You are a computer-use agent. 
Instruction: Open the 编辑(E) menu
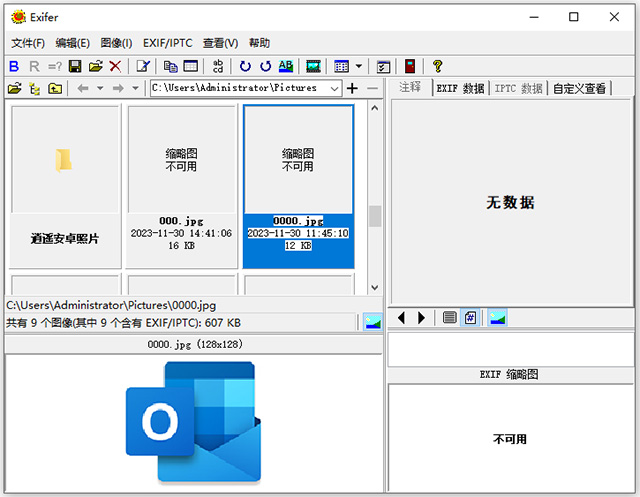[73, 43]
